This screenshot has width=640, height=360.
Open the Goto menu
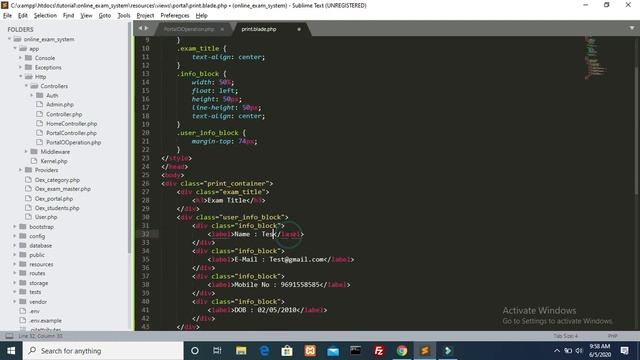[x=105, y=16]
